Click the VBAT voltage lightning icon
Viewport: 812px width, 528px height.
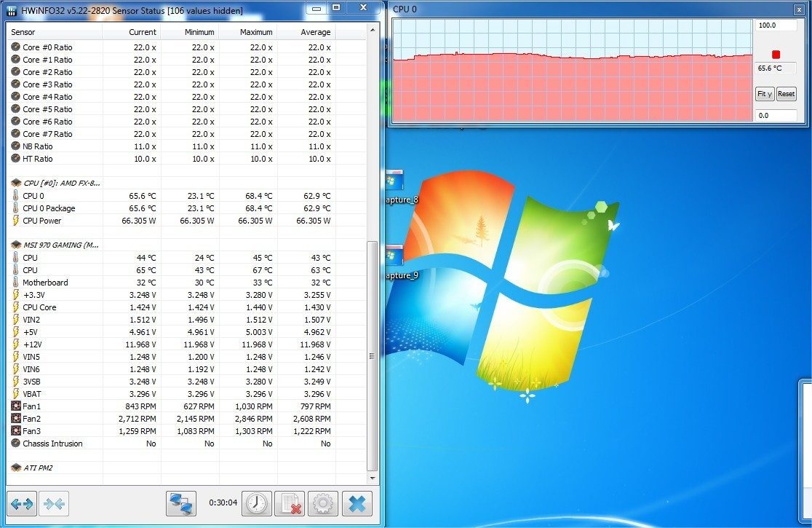click(15, 394)
